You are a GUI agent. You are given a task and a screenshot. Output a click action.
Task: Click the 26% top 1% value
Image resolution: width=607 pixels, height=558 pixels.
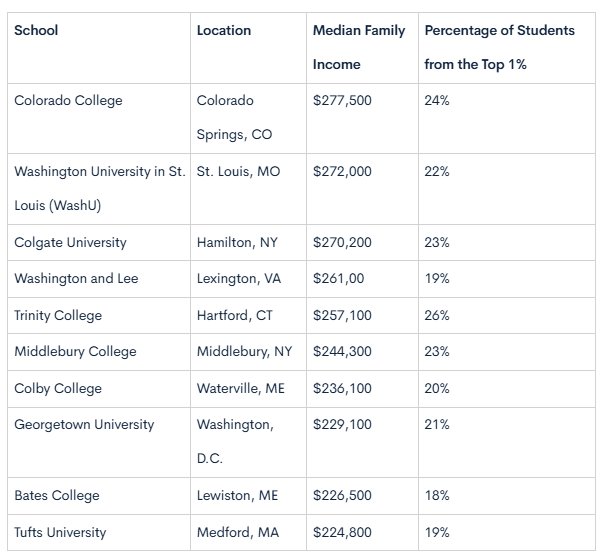pyautogui.click(x=437, y=315)
